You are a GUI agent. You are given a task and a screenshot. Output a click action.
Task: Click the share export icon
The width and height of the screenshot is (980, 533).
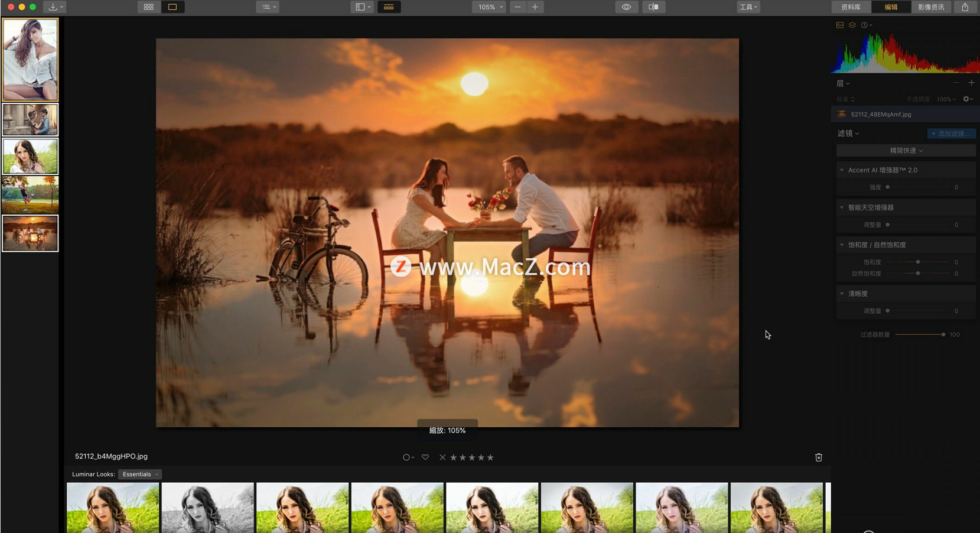click(x=965, y=7)
